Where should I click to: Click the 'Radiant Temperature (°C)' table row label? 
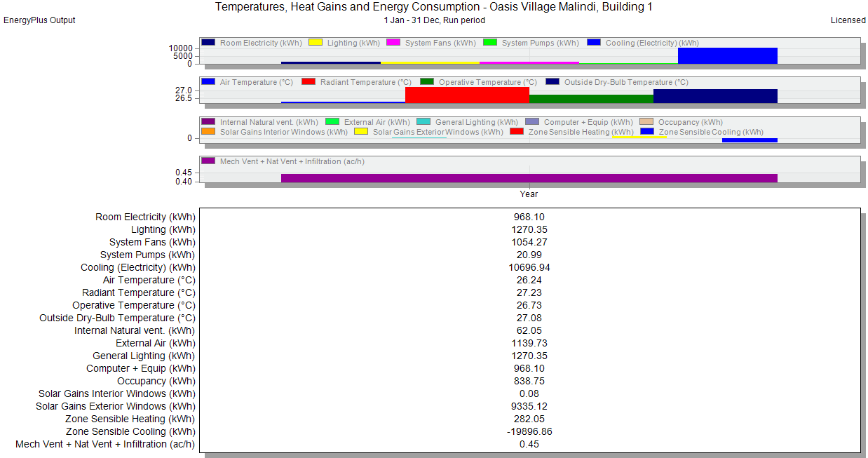[x=139, y=292]
